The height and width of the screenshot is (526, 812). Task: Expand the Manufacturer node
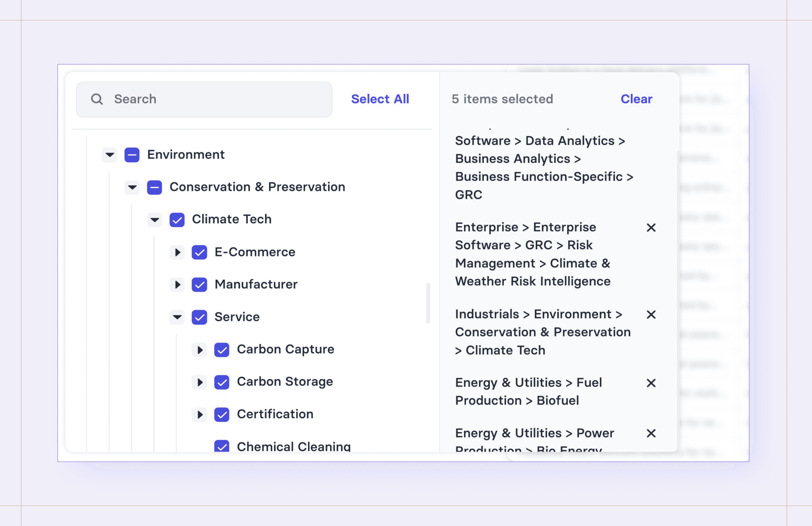coord(177,284)
